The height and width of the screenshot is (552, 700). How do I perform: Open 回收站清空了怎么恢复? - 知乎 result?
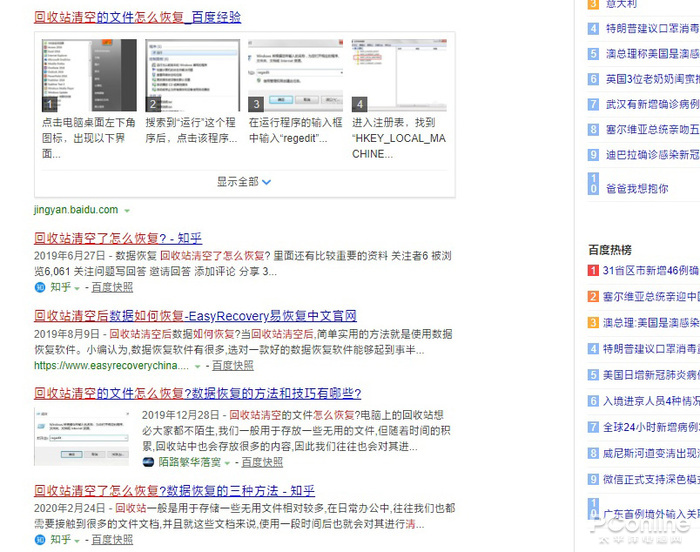click(118, 238)
